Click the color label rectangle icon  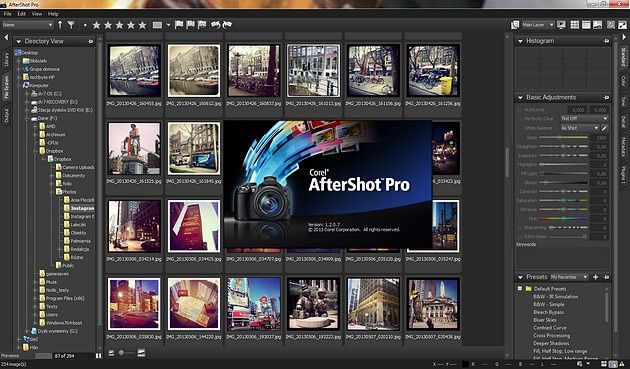pyautogui.click(x=157, y=25)
